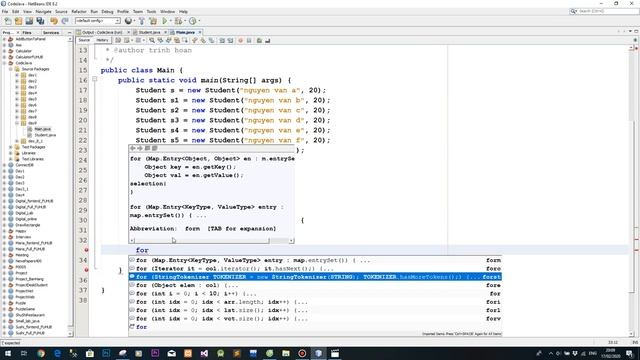
Task: Collapse the Source Packages node
Action: pos(11,69)
